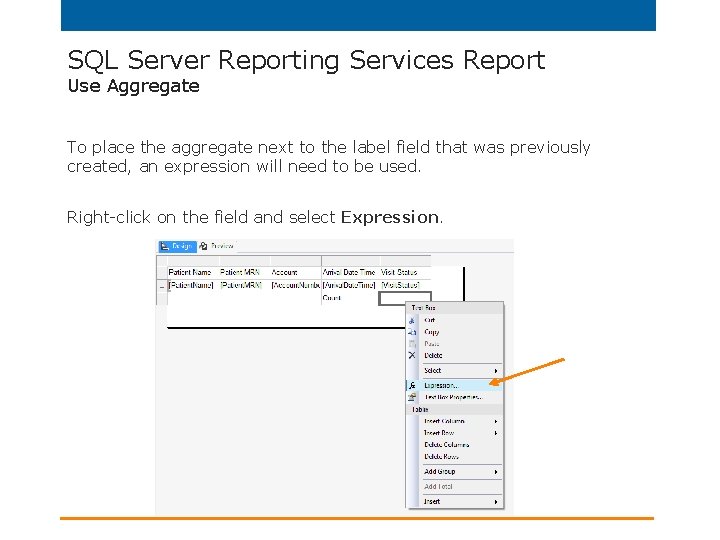The height and width of the screenshot is (540, 720).
Task: Click the empty selected text box cell
Action: [x=405, y=298]
